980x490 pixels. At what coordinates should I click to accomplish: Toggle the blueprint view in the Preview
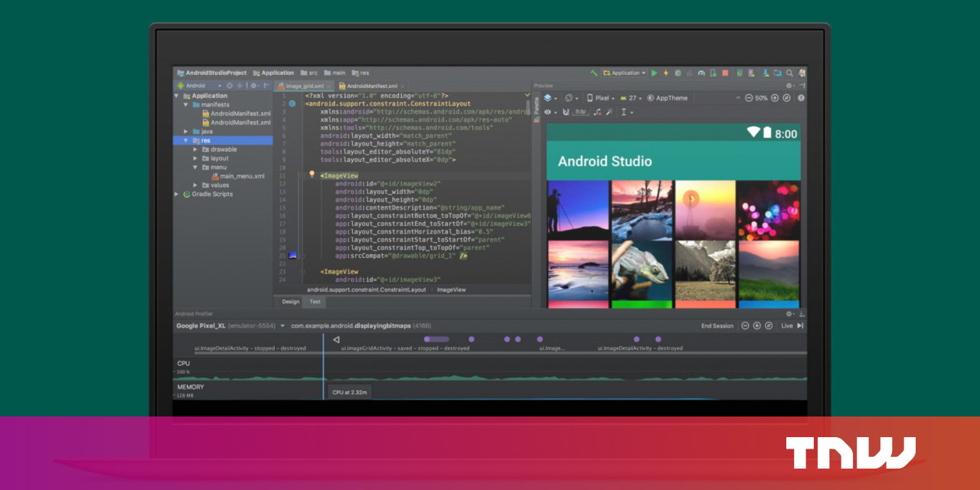pyautogui.click(x=568, y=98)
